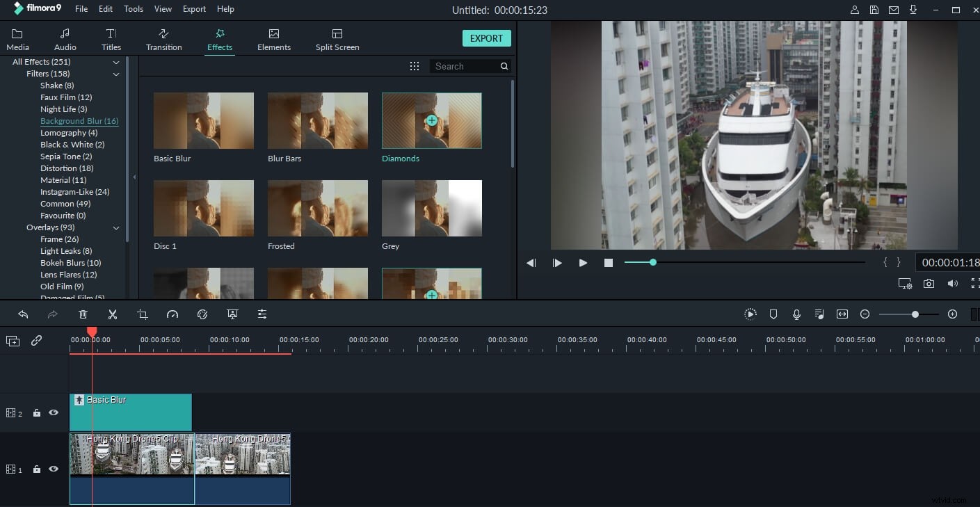Open the Export menu
980x507 pixels.
pyautogui.click(x=193, y=9)
